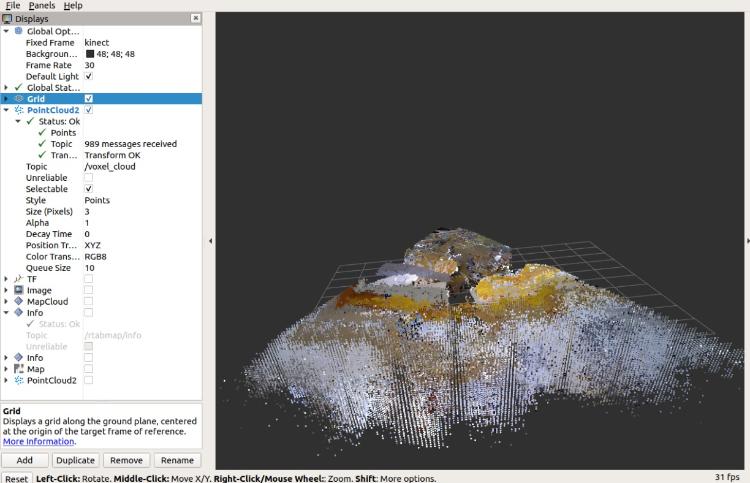Open the Panels menu

pos(42,5)
